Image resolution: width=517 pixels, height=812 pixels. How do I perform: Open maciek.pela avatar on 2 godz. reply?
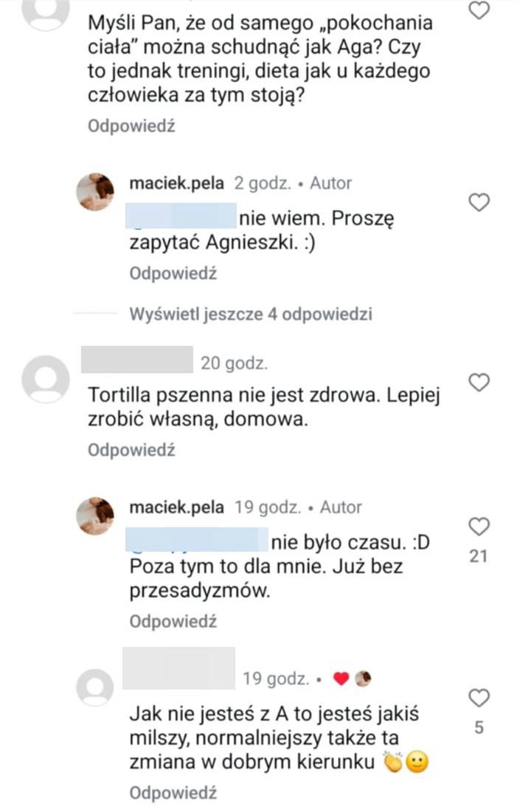[x=96, y=192]
